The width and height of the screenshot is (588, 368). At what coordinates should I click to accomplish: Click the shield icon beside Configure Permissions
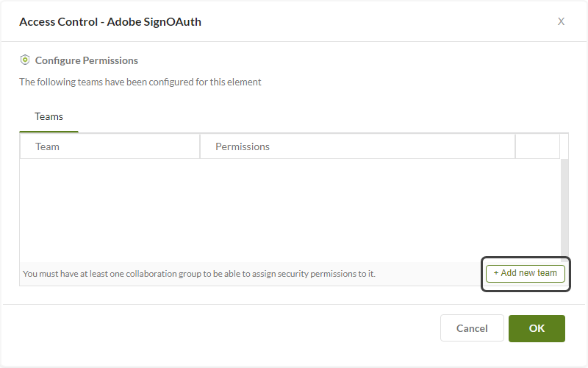coord(24,60)
